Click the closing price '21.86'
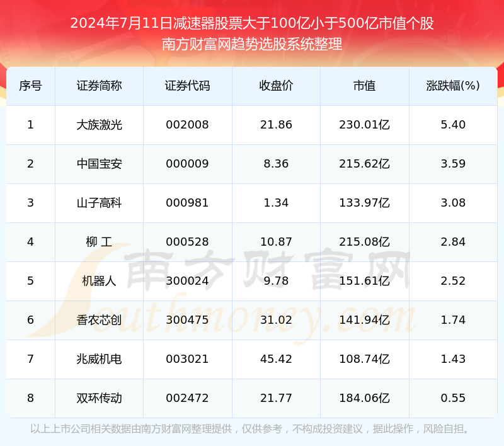This screenshot has width=504, height=446. (x=276, y=125)
